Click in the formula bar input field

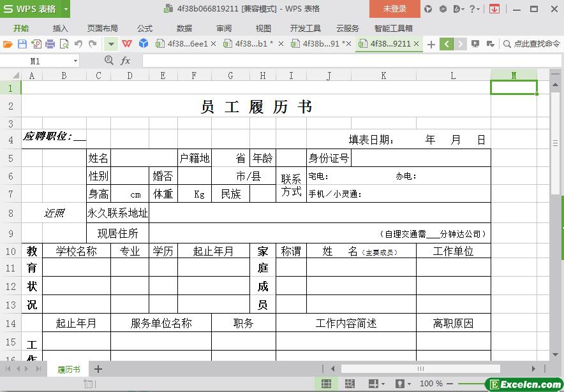tap(345, 61)
